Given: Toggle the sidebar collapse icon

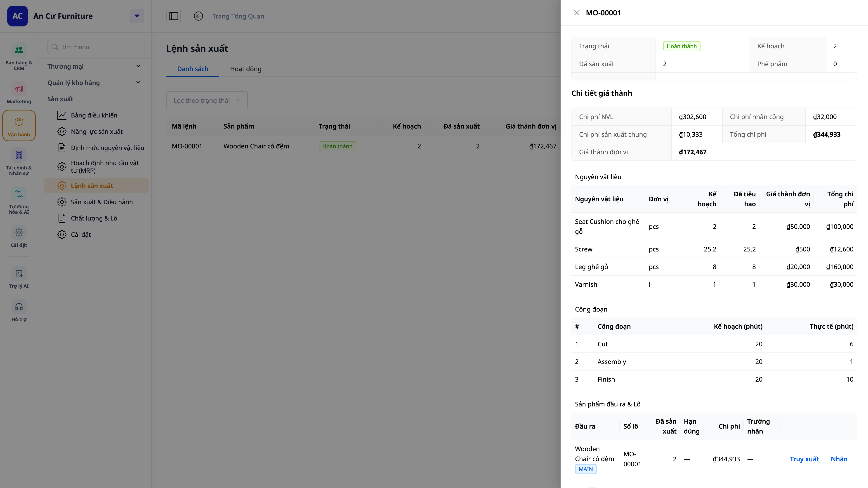Looking at the screenshot, I should tap(174, 16).
